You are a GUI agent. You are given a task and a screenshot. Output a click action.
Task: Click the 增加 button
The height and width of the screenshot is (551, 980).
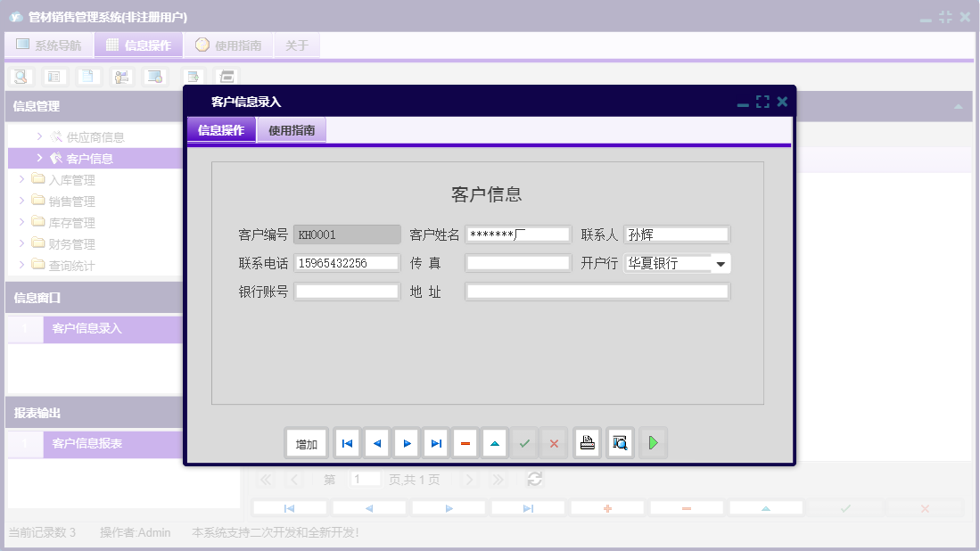pos(306,442)
